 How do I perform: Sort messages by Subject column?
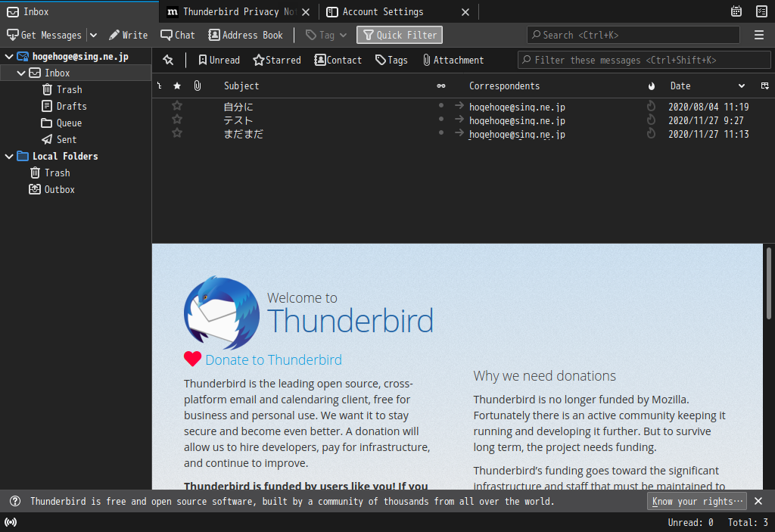(241, 86)
